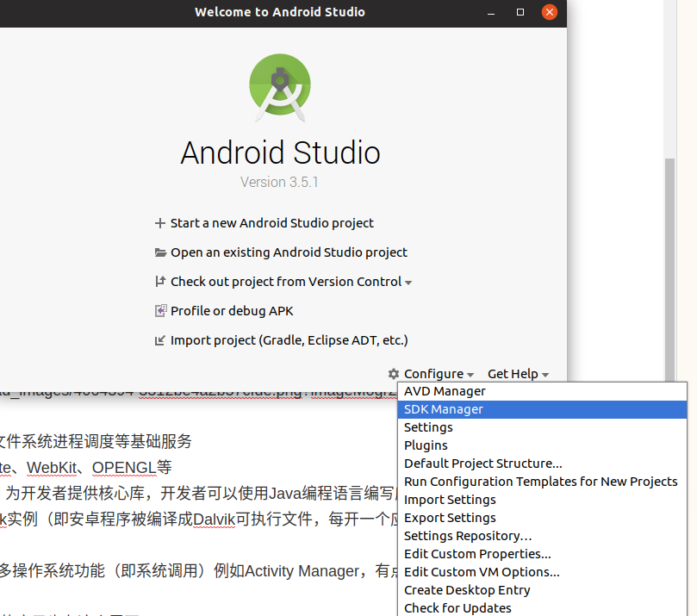
Task: Select Profile or debug APK
Action: click(x=232, y=311)
